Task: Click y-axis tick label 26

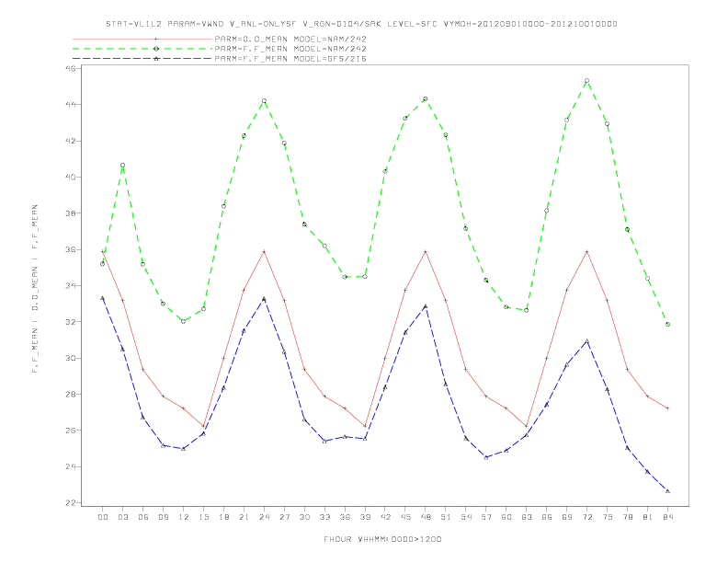Action: point(72,431)
